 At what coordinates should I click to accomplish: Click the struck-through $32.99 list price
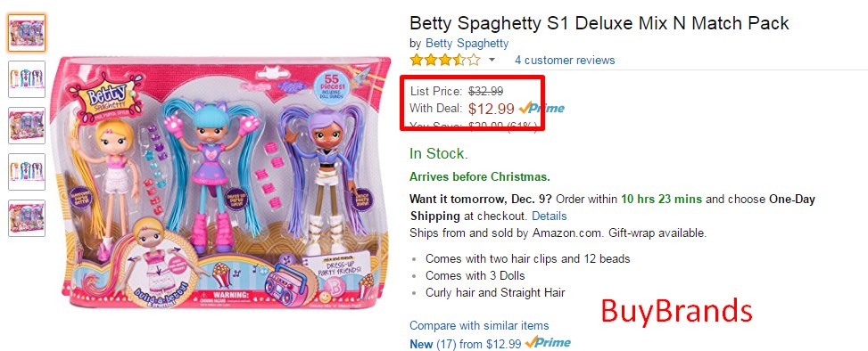tap(485, 91)
